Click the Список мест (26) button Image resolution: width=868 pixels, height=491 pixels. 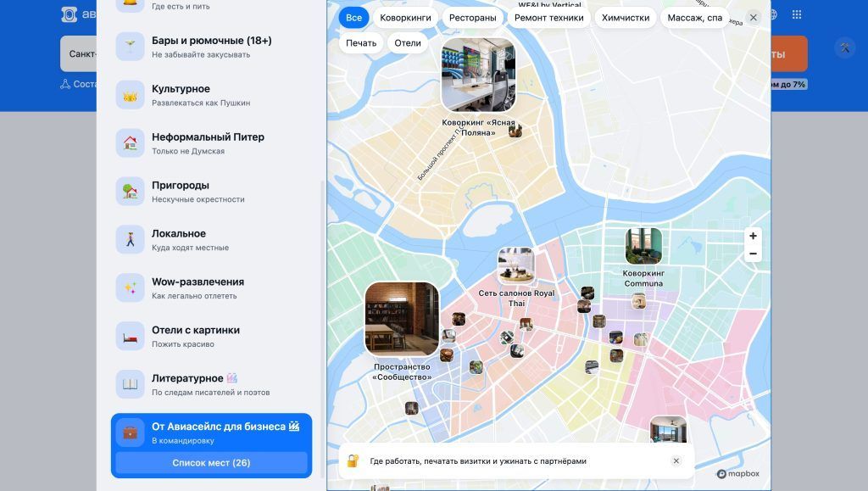click(211, 463)
